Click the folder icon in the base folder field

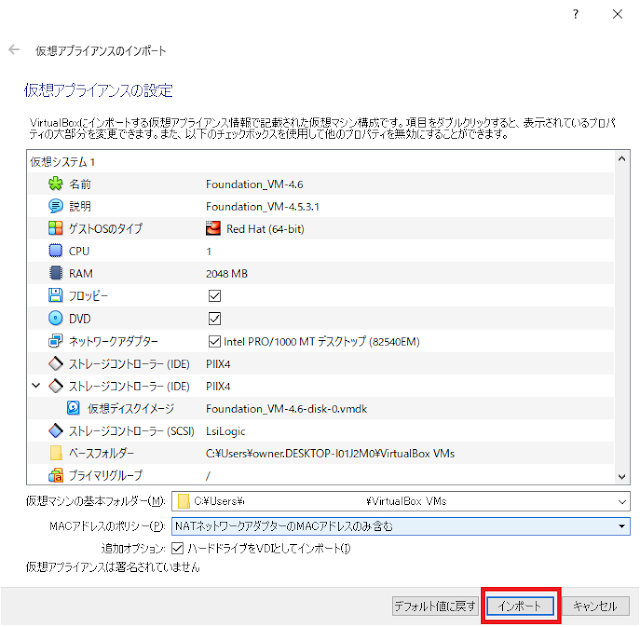click(184, 501)
